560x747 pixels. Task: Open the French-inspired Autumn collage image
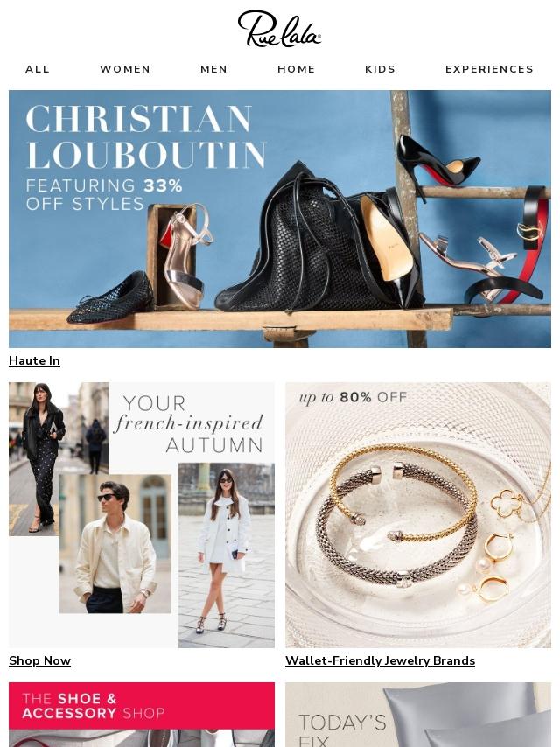tap(142, 515)
